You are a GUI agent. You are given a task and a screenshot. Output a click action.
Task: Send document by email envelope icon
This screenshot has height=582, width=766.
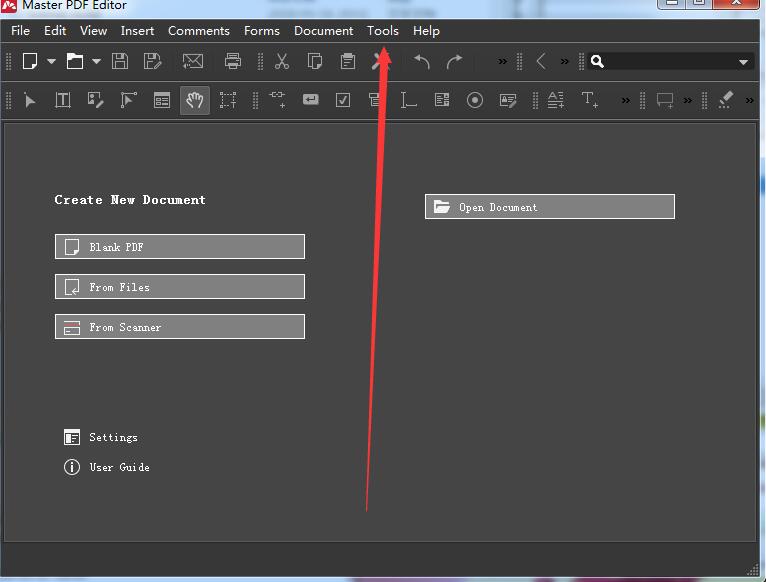(193, 61)
